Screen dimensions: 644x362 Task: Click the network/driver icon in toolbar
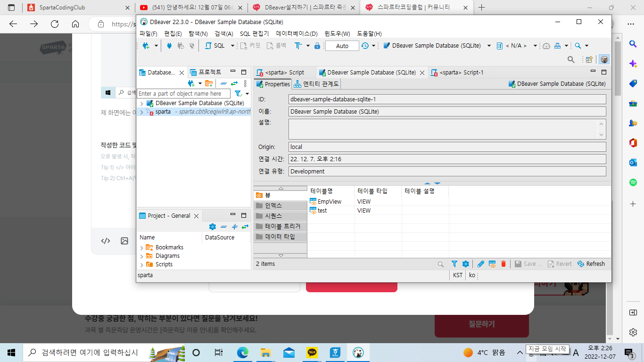[x=558, y=46]
